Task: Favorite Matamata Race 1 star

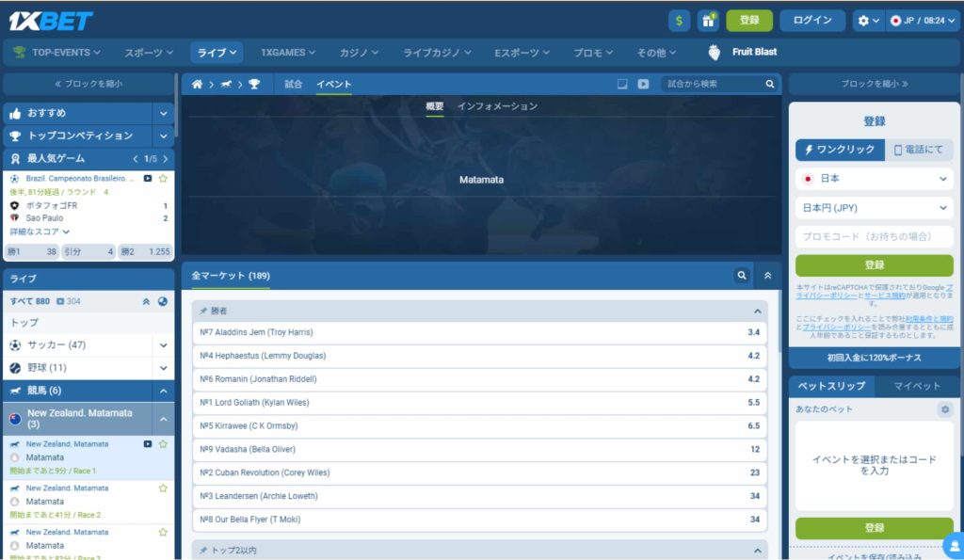Action: click(x=163, y=444)
